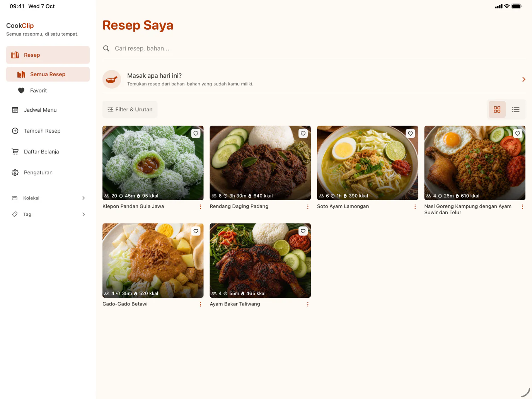532x399 pixels.
Task: Click the Jadwal Menu calendar icon
Action: pyautogui.click(x=15, y=110)
